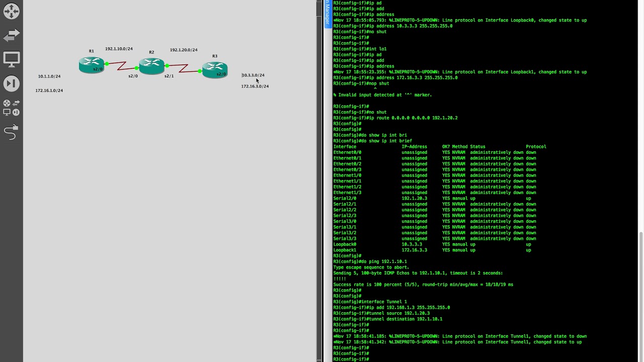Open the Browse Security Devices panel
This screenshot has width=644, height=362.
(x=11, y=83)
